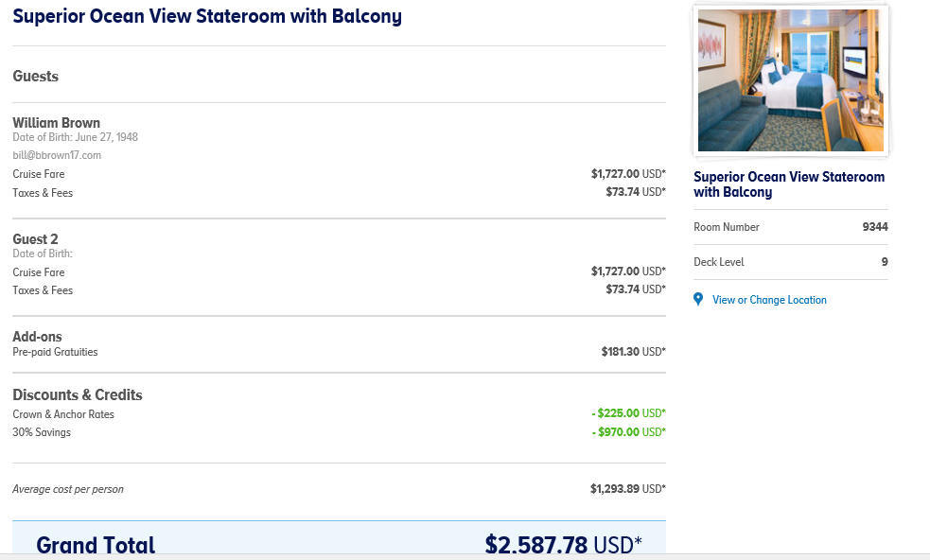Screen dimensions: 930x560
Task: Click Guest 2's Taxes & Fees label
Action: point(43,290)
